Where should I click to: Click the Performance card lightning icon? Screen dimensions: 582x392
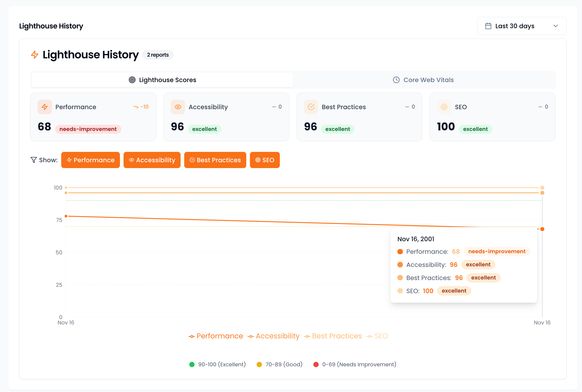(x=45, y=107)
